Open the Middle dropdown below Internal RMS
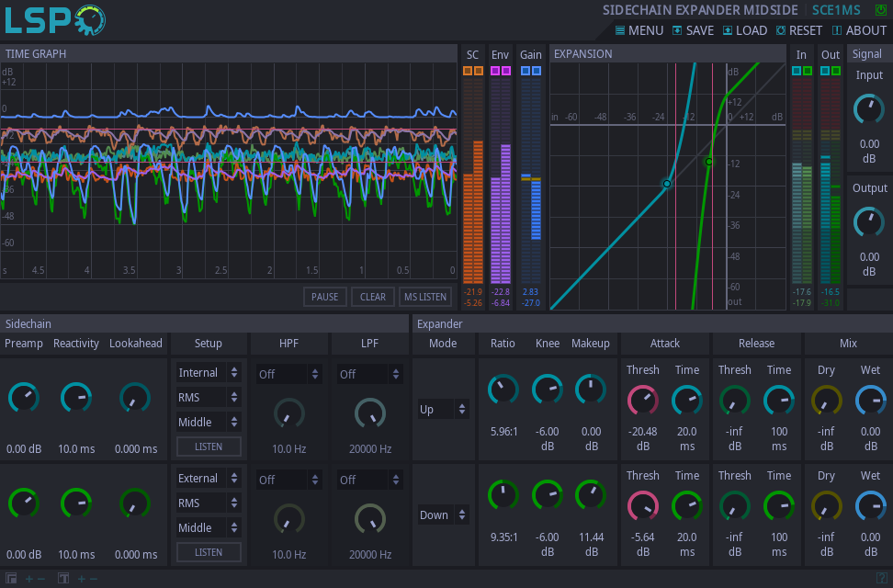Viewport: 893px width, 588px height. pyautogui.click(x=209, y=423)
